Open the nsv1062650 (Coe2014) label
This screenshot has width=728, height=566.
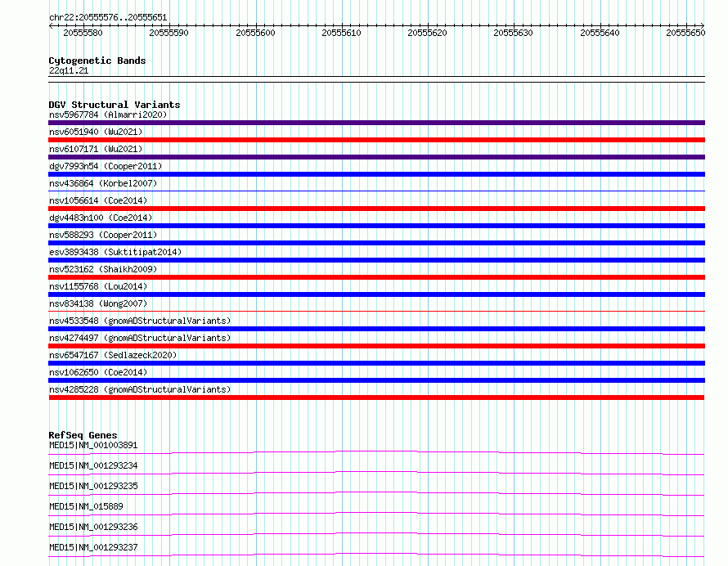[98, 372]
